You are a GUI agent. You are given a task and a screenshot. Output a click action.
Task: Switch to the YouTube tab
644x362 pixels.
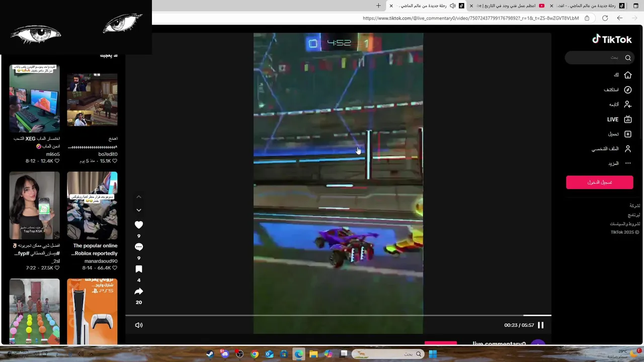tap(511, 6)
